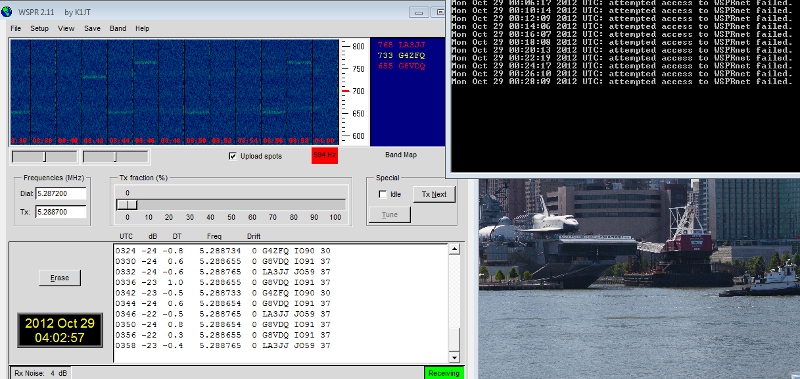Click the 700 mark on frequency scale
The width and height of the screenshot is (800, 379).
(357, 91)
